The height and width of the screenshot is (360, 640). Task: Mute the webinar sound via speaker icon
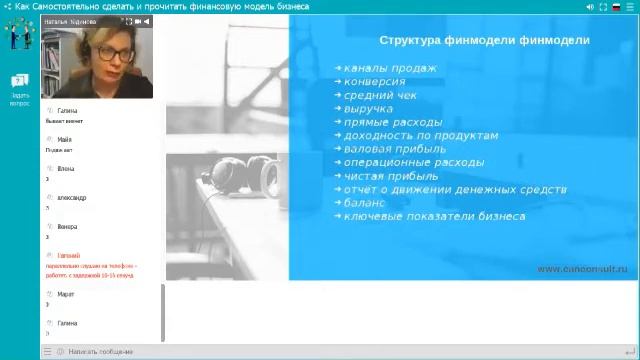click(x=590, y=7)
